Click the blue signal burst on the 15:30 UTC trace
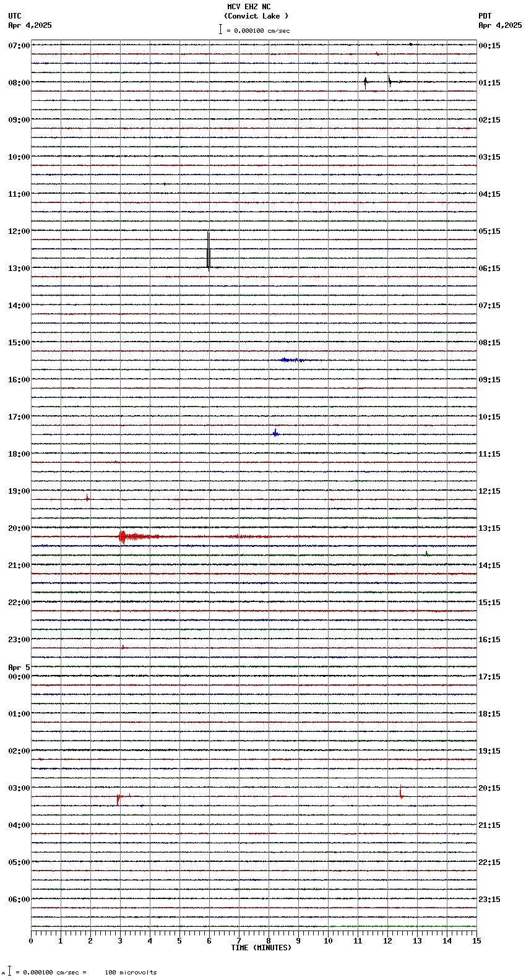 pyautogui.click(x=291, y=359)
